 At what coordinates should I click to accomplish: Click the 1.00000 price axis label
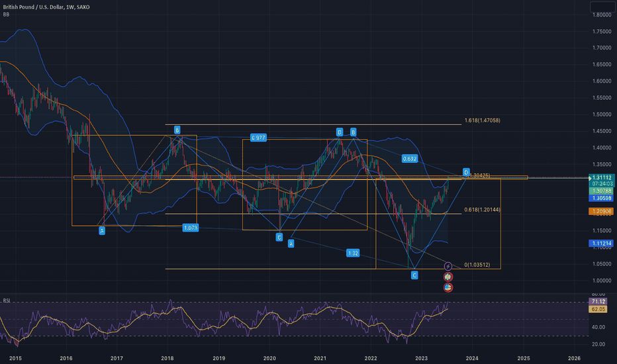602,281
